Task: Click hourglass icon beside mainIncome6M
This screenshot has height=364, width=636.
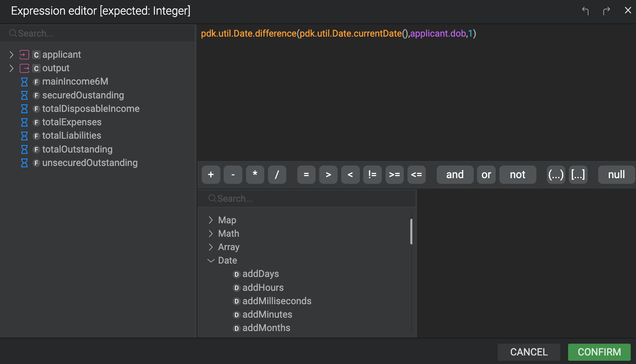Action: tap(24, 82)
